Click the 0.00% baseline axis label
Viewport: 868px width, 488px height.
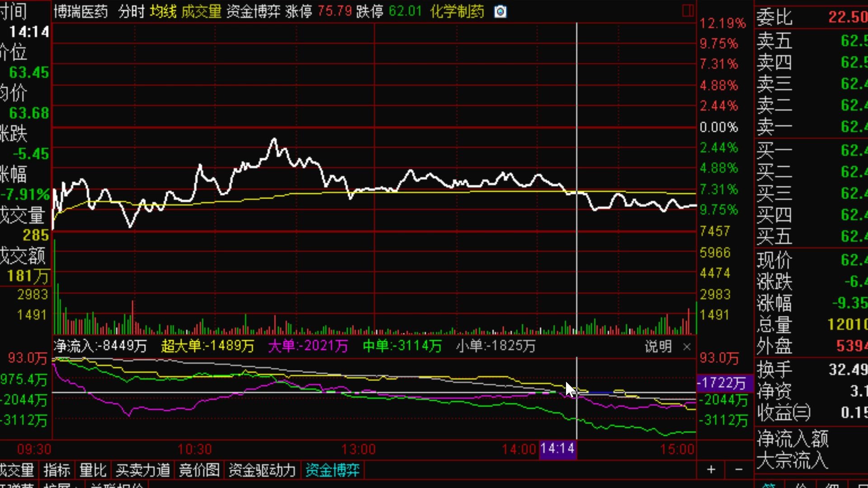tap(719, 127)
